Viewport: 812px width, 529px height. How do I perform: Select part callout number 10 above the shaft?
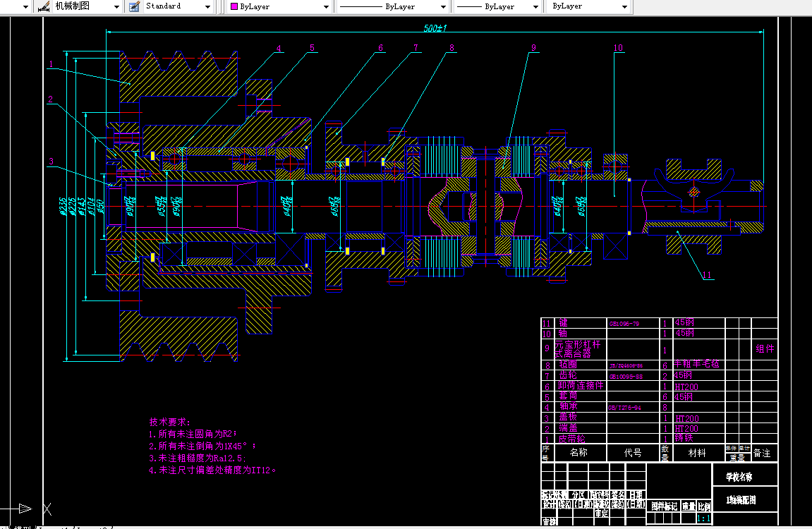[618, 48]
